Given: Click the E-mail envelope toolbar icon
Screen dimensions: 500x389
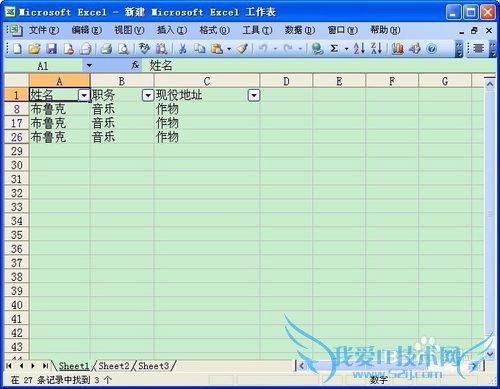Looking at the screenshot, I should (86, 49).
